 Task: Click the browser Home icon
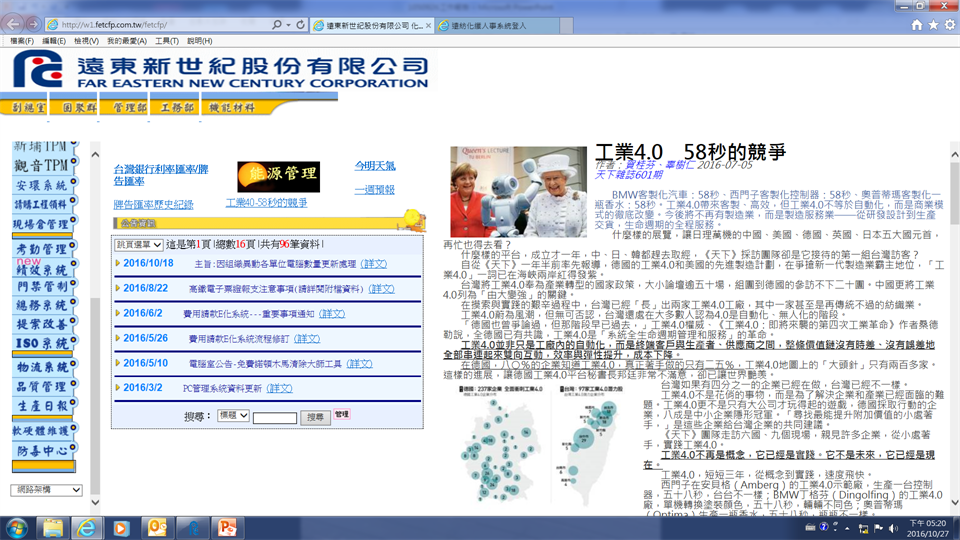point(917,24)
